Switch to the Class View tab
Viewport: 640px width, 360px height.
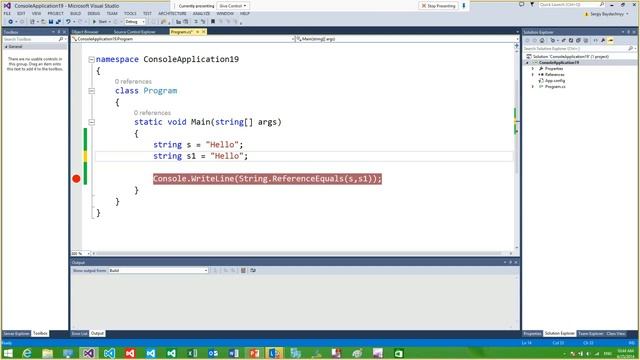click(615, 333)
